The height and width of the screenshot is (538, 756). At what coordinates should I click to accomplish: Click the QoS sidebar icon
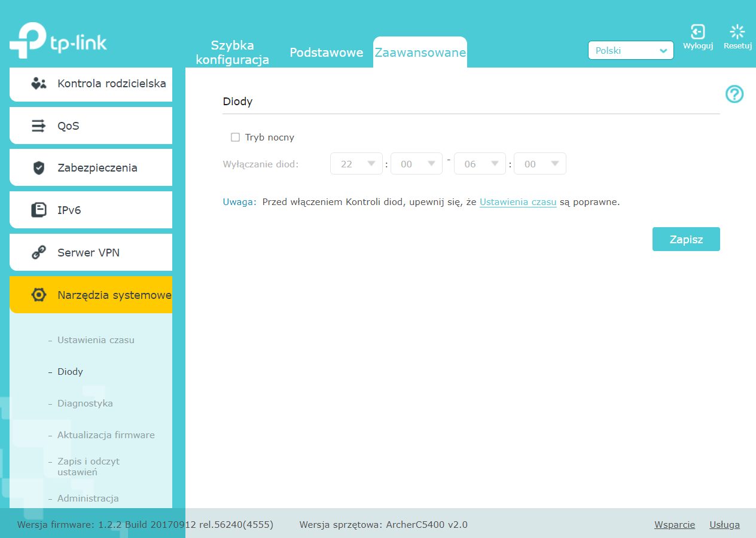pyautogui.click(x=39, y=126)
